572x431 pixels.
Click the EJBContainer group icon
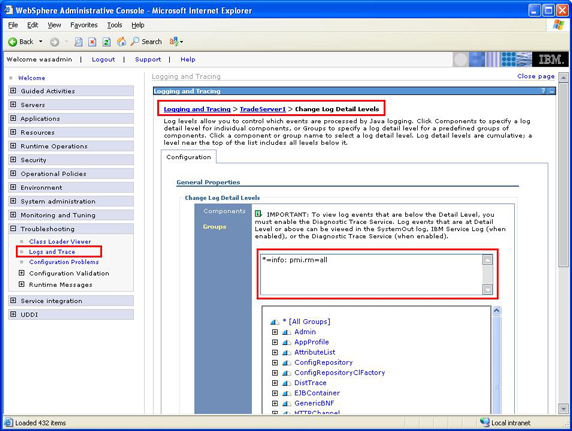tap(287, 393)
